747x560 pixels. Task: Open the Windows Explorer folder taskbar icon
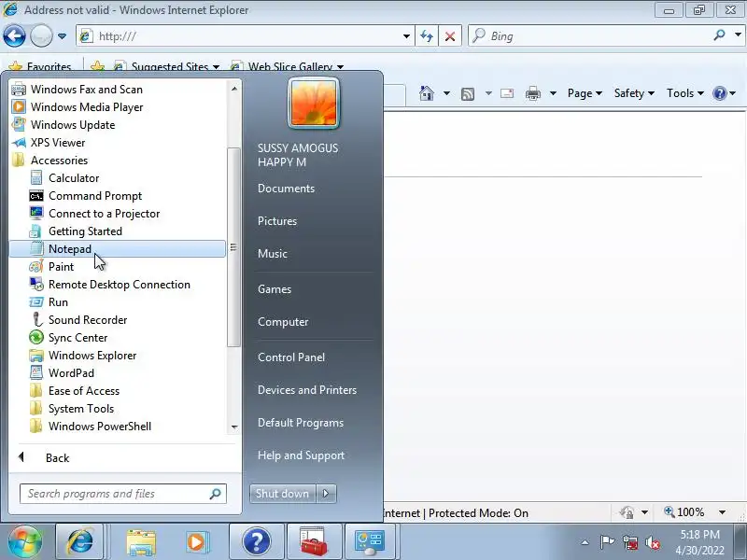point(141,542)
